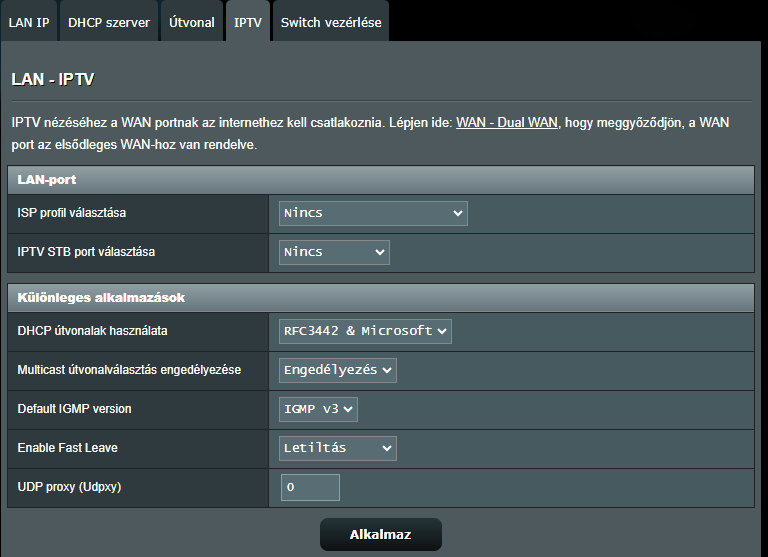Open the Enable Fast Leave dropdown
Screen dimensions: 768x557
pos(337,448)
